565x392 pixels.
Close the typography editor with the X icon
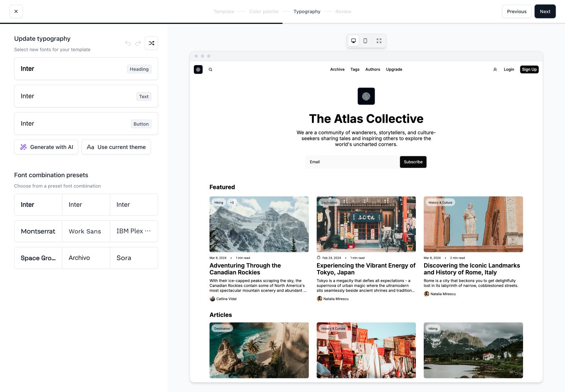(16, 11)
